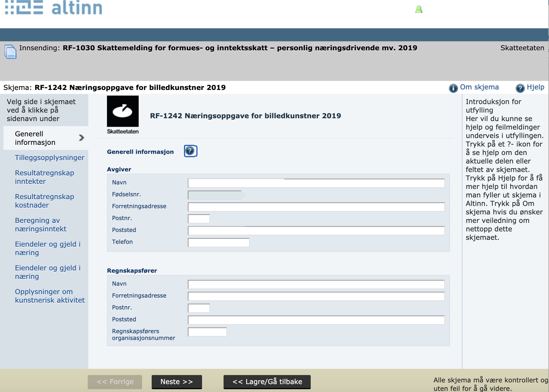This screenshot has width=549, height=392.
Task: Click arrow next to Generell informasjon
Action: click(82, 138)
